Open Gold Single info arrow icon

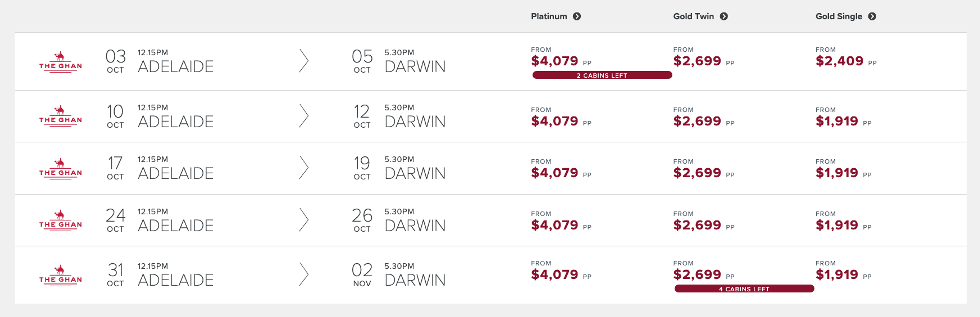coord(872,16)
